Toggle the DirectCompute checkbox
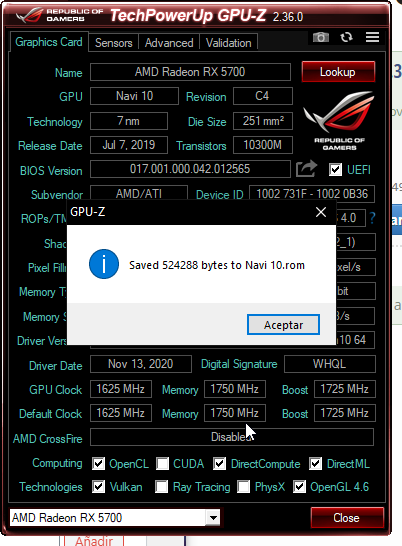402x546 pixels. click(x=219, y=463)
